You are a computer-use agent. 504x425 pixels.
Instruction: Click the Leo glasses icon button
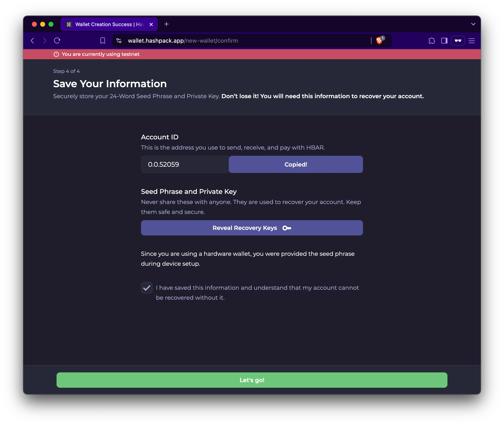click(458, 41)
